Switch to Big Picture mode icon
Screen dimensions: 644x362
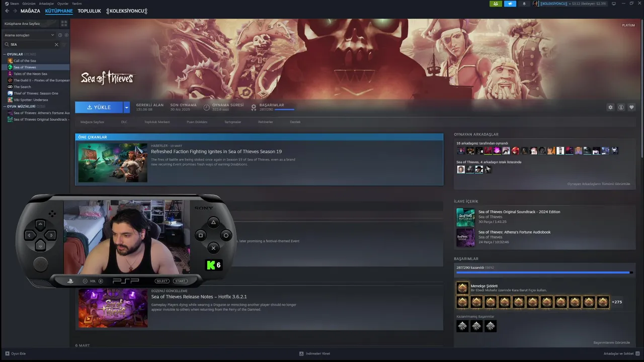614,4
